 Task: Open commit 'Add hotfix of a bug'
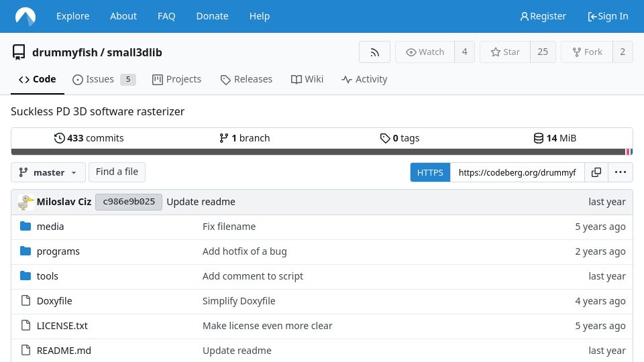click(244, 251)
